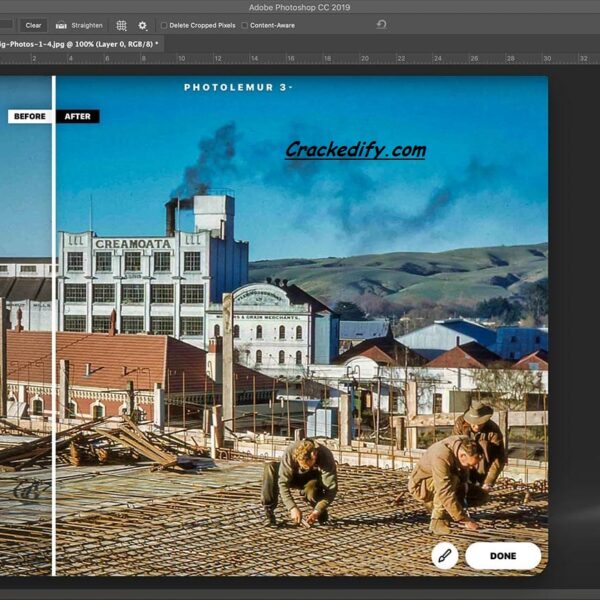
Task: Click the reset crop arrow icon
Action: coord(382,25)
